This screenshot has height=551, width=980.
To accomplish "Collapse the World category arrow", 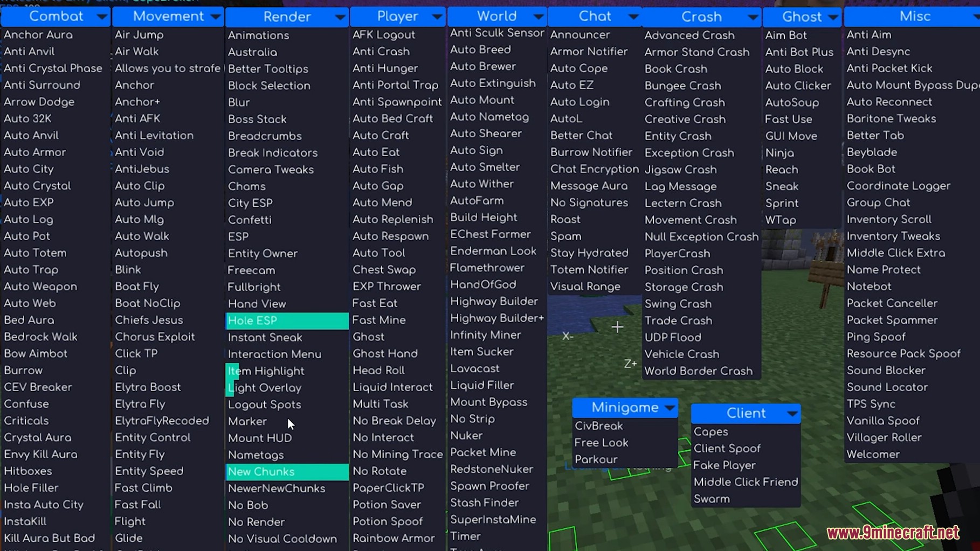I will pyautogui.click(x=538, y=17).
